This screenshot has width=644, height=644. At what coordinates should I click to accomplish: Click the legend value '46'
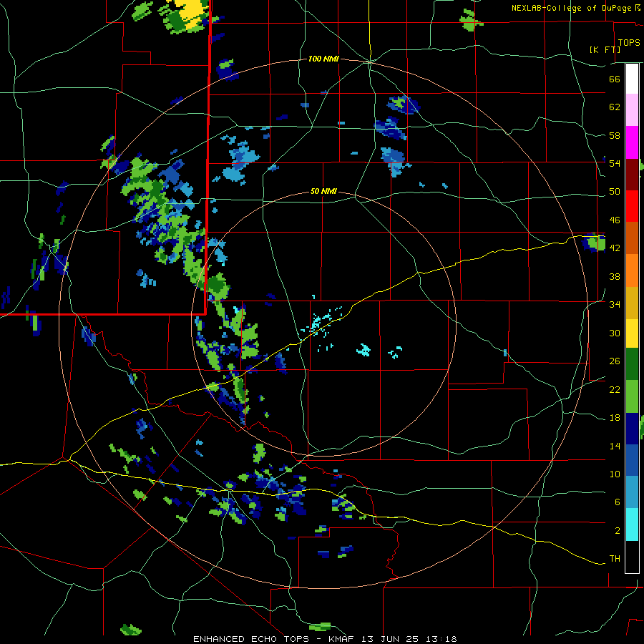(x=615, y=220)
